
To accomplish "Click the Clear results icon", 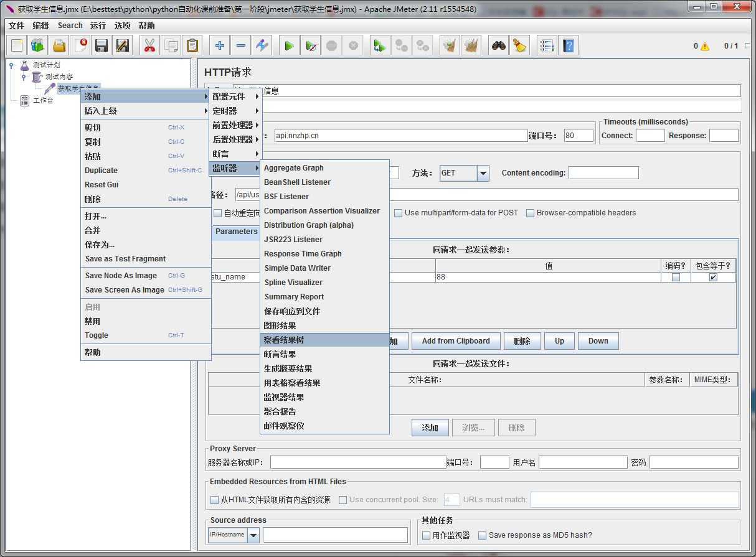I will pos(450,45).
